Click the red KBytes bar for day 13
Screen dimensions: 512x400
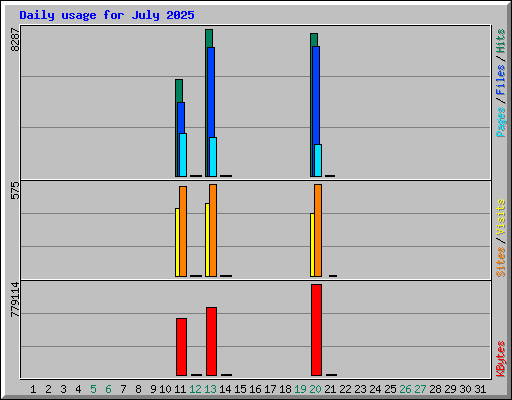[x=211, y=341]
